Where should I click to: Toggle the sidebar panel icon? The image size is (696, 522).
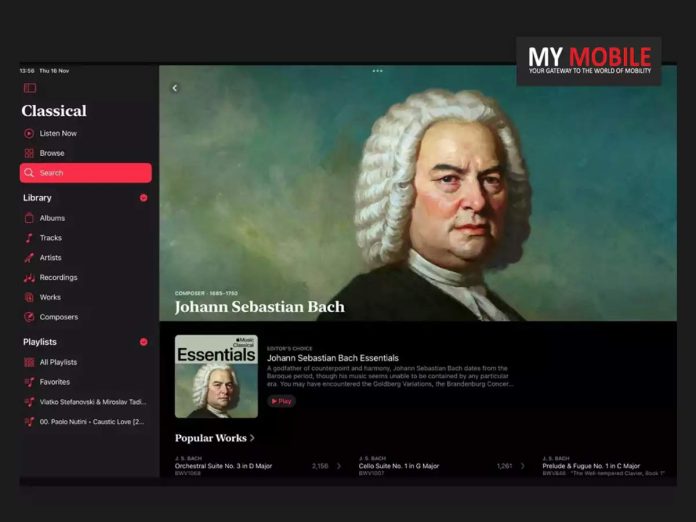click(x=30, y=88)
